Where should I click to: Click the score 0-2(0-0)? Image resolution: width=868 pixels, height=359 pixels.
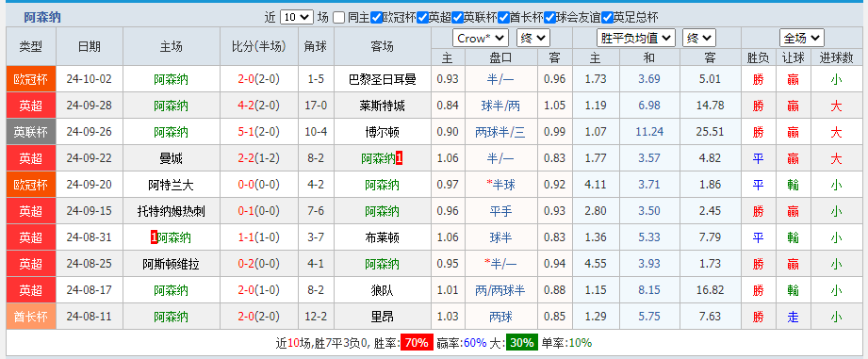[x=258, y=265]
